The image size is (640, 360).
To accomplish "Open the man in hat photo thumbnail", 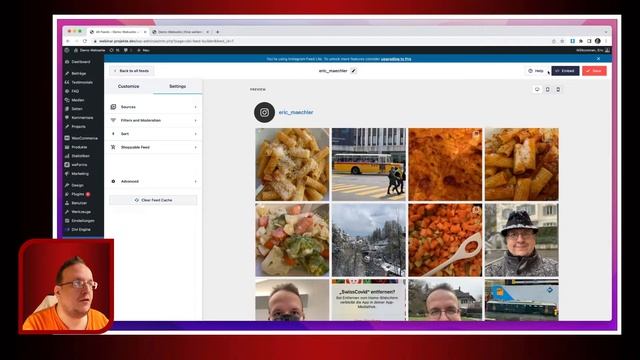I will coord(522,240).
